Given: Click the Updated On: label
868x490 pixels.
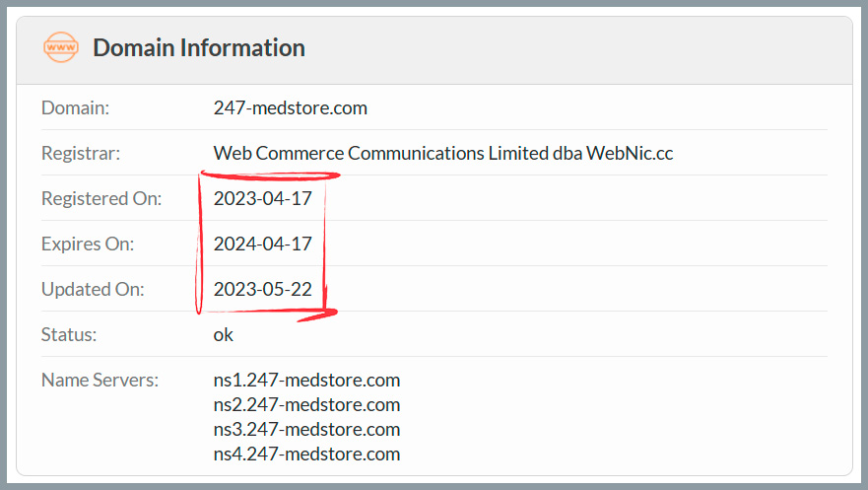Looking at the screenshot, I should coord(93,290).
